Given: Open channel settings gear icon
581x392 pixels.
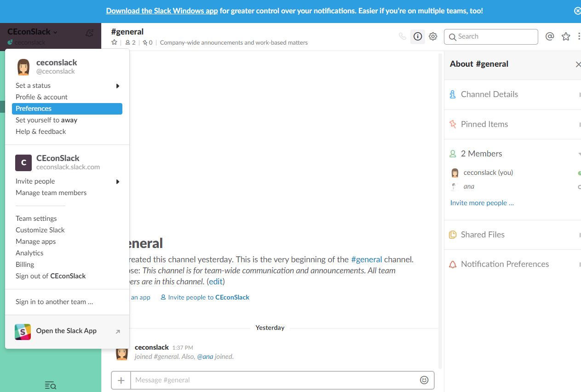Looking at the screenshot, I should click(x=433, y=36).
